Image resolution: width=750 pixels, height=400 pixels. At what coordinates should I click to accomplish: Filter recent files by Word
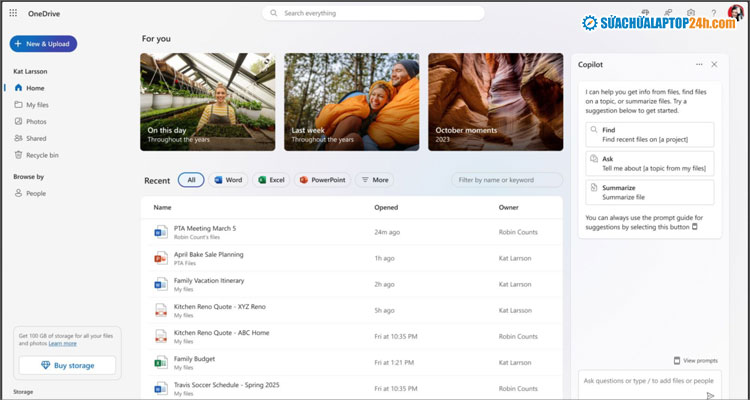coord(228,180)
